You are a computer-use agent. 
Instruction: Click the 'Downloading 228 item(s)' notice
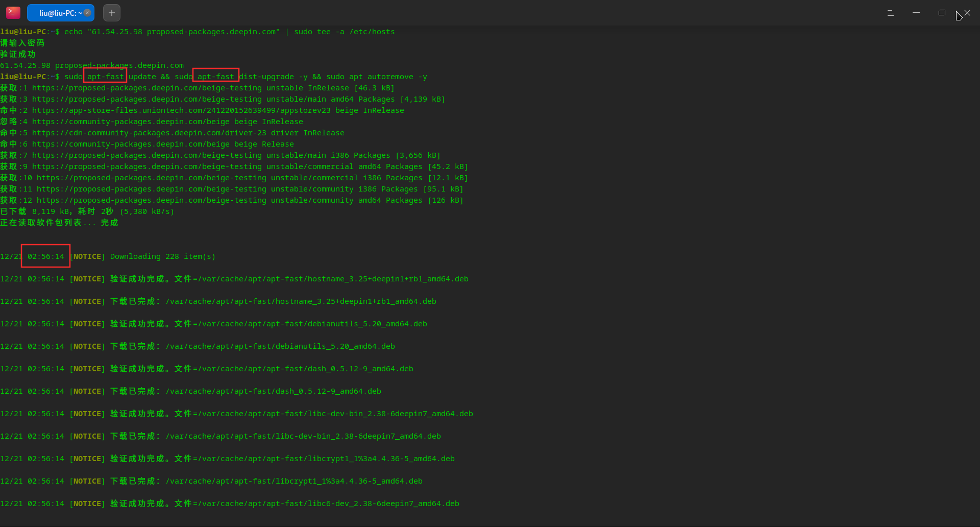click(x=163, y=256)
